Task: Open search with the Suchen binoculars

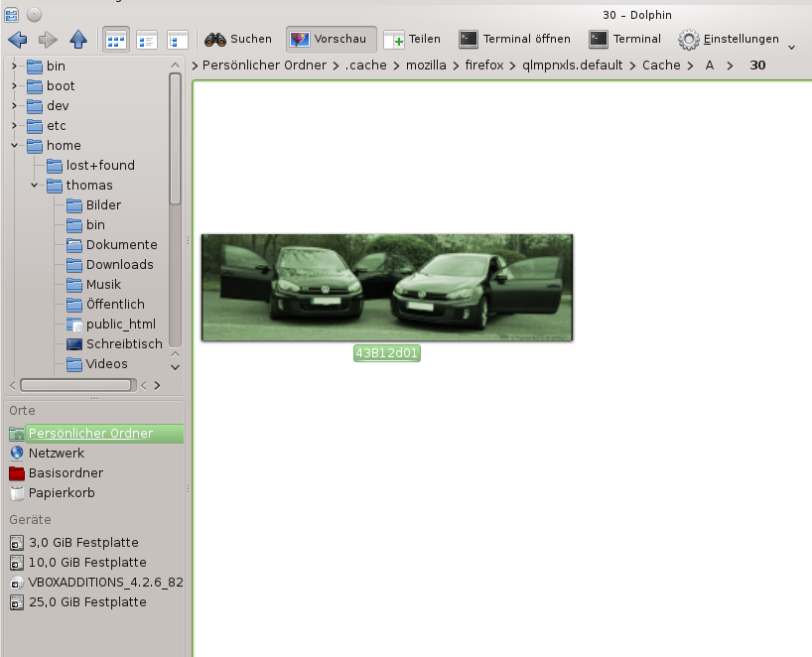Action: 237,40
